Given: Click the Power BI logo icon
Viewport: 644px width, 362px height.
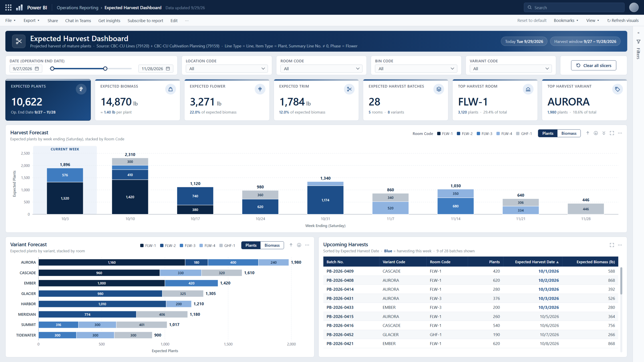Looking at the screenshot, I should tap(19, 8).
